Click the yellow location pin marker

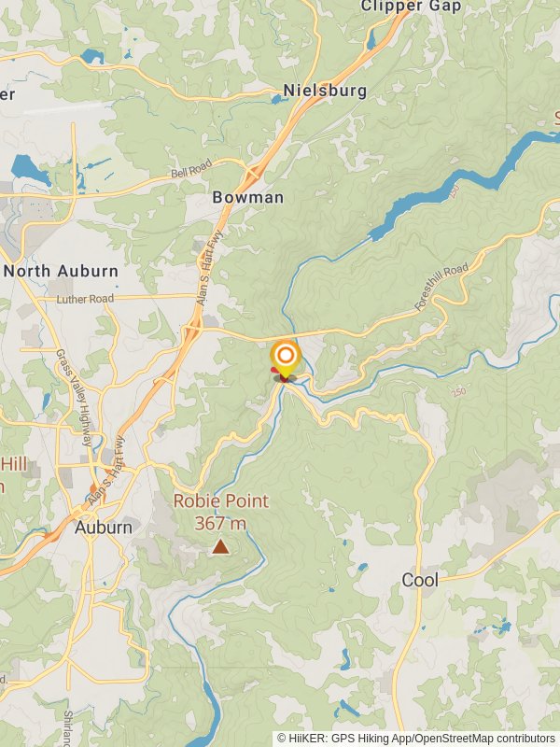pyautogui.click(x=286, y=359)
